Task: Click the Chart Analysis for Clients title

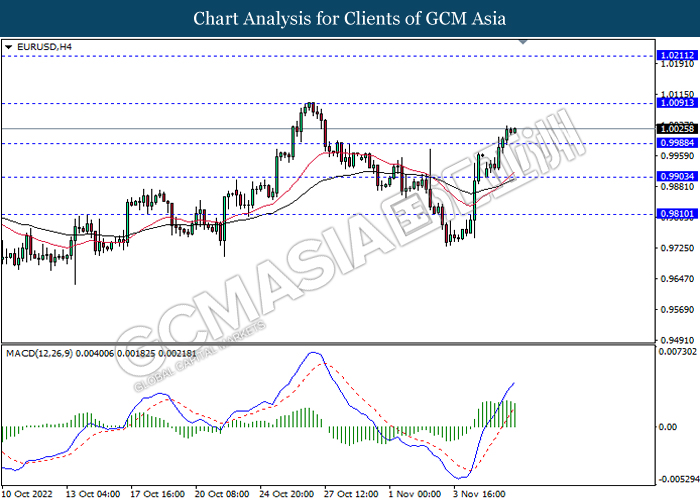Action: click(x=350, y=18)
